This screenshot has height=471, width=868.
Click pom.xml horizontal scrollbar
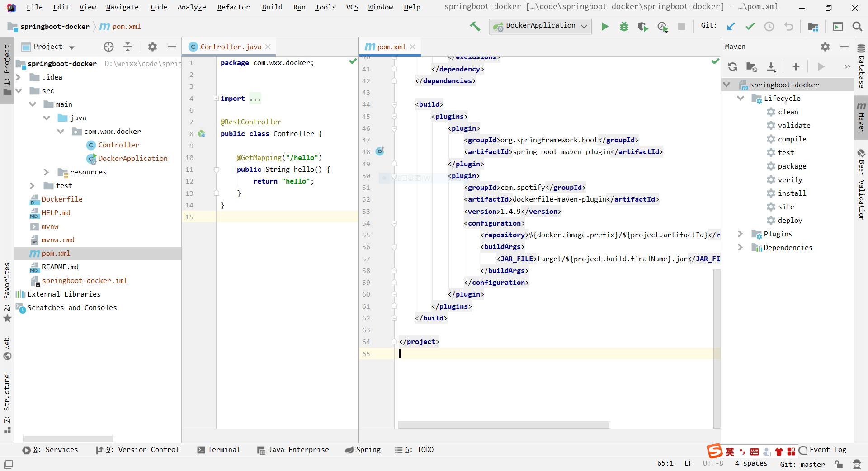coord(504,425)
